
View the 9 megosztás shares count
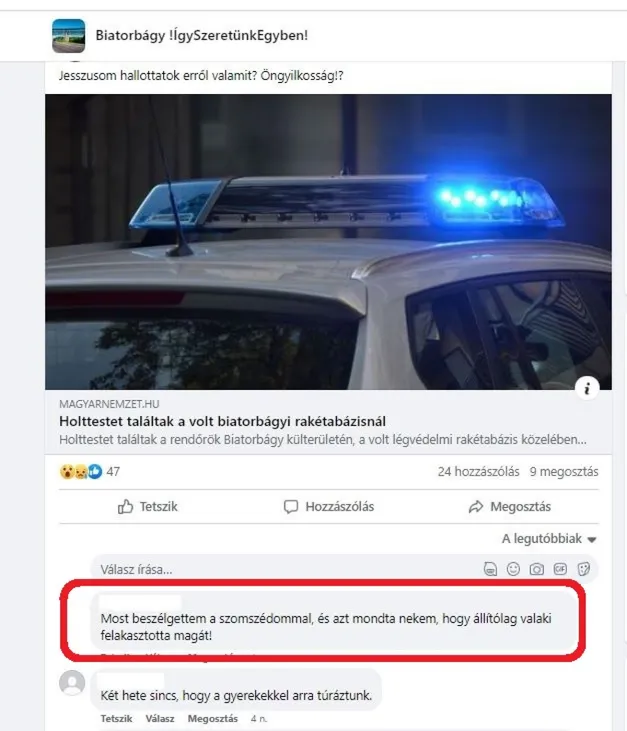[x=564, y=472]
